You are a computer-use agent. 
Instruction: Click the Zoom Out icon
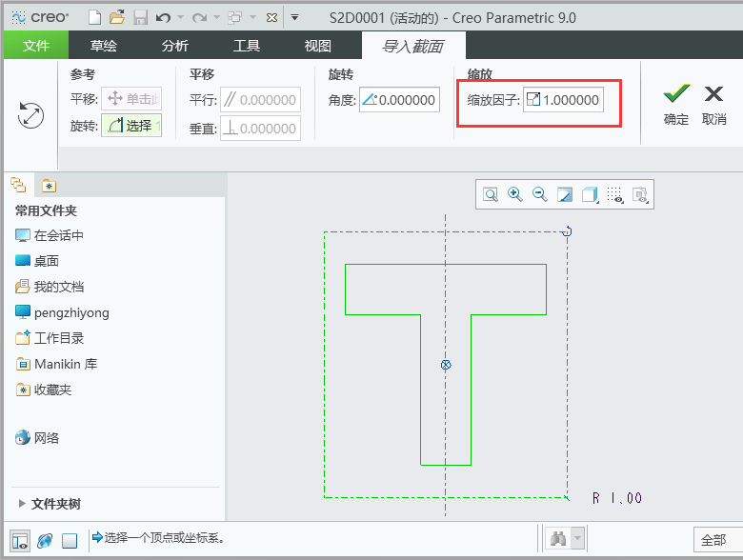(x=540, y=194)
